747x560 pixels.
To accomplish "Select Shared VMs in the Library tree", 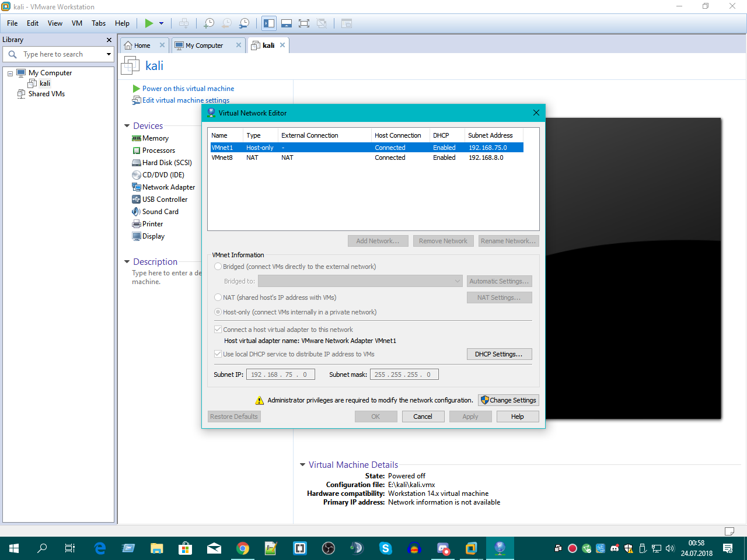I will [x=47, y=94].
